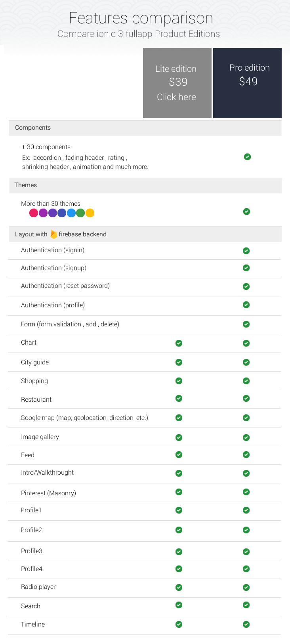
Task: Click the Lite checkmark next to Shopping
Action: [x=179, y=381]
